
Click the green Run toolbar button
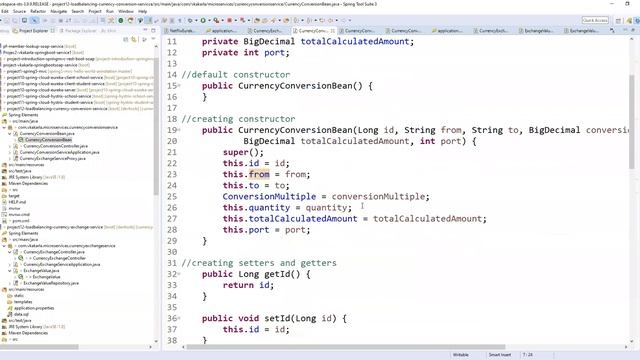pyautogui.click(x=203, y=20)
